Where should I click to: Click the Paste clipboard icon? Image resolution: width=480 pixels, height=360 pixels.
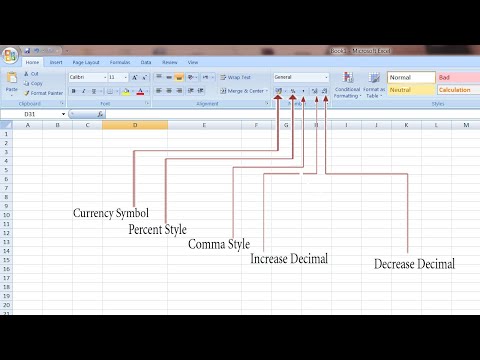[12, 77]
